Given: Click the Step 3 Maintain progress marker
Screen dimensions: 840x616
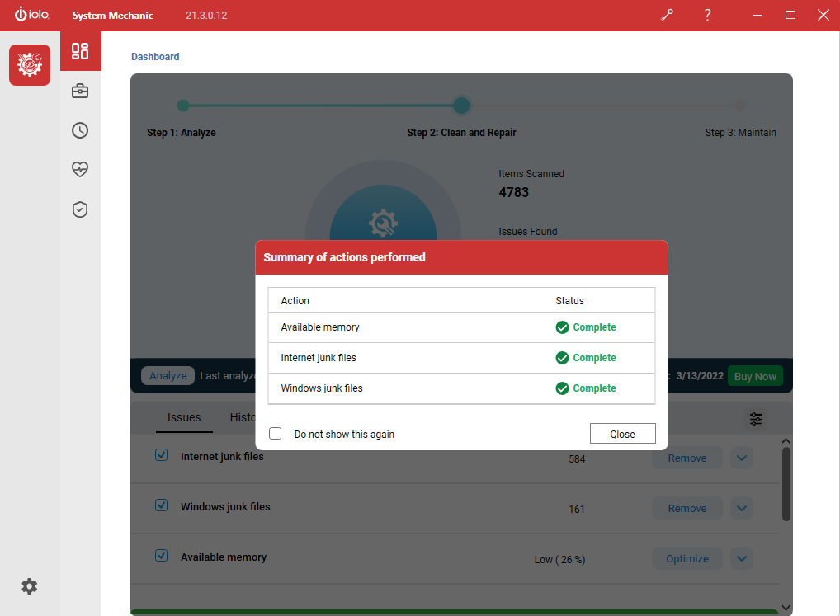Looking at the screenshot, I should [x=740, y=106].
